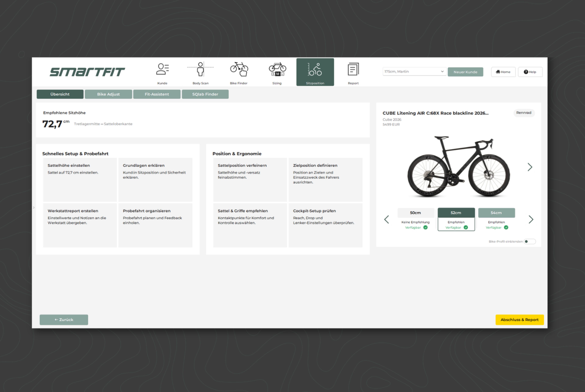Click the Zurück back button
585x392 pixels.
pos(64,320)
